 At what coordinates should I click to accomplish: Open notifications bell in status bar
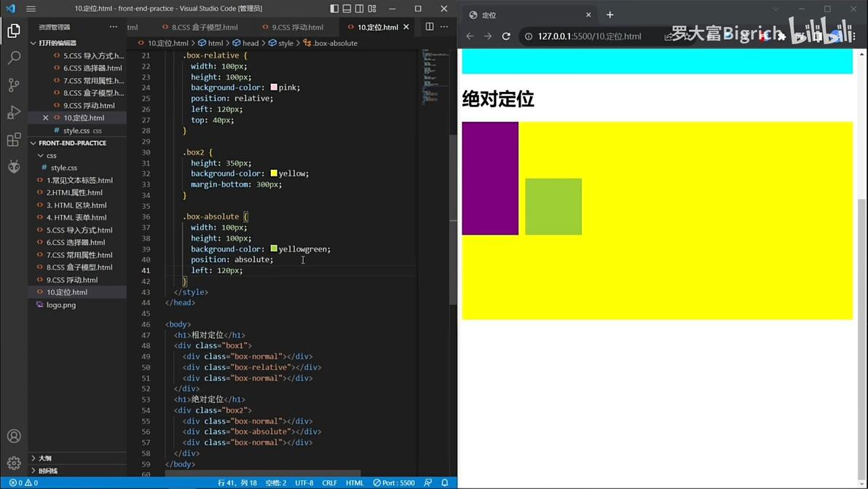tap(444, 483)
